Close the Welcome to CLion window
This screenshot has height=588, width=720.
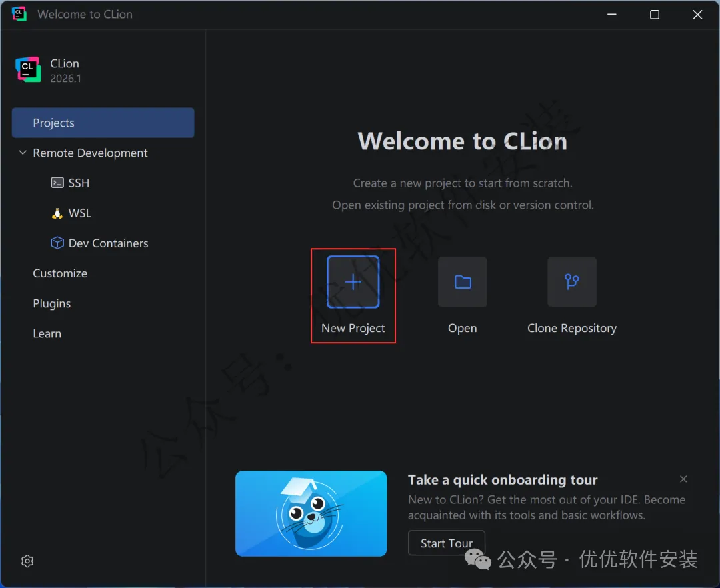[697, 14]
